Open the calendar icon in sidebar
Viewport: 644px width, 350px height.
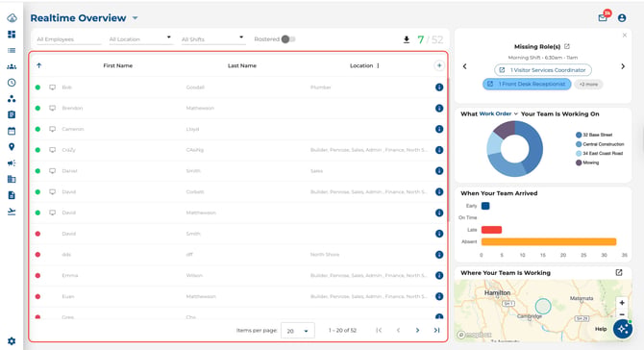coord(12,131)
